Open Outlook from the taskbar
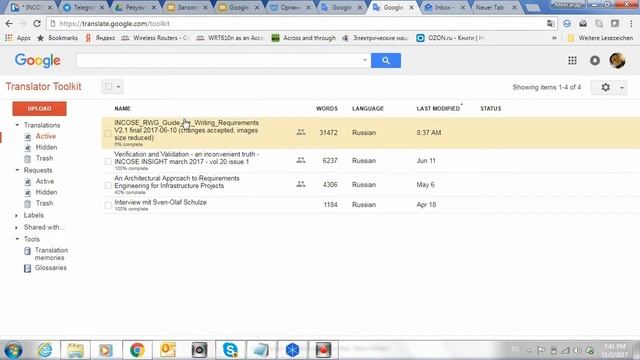 [168, 350]
